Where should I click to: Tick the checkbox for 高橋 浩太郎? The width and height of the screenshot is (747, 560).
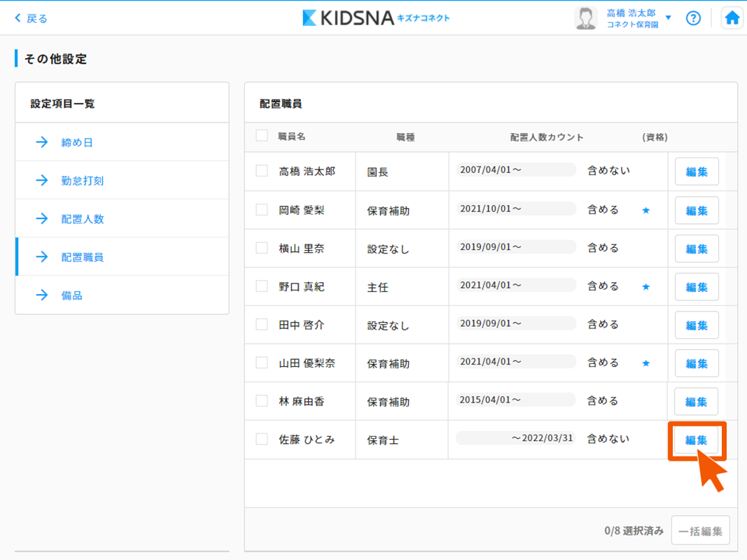(262, 171)
